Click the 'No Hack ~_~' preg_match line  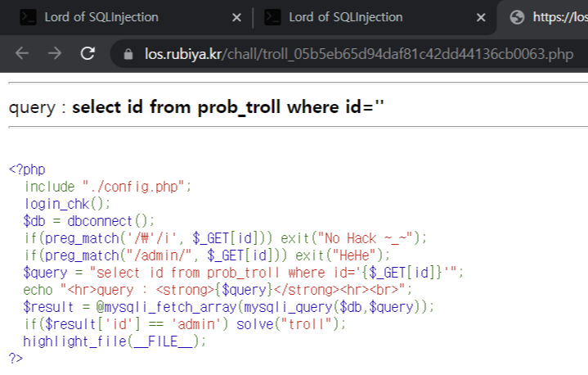pyautogui.click(x=226, y=238)
